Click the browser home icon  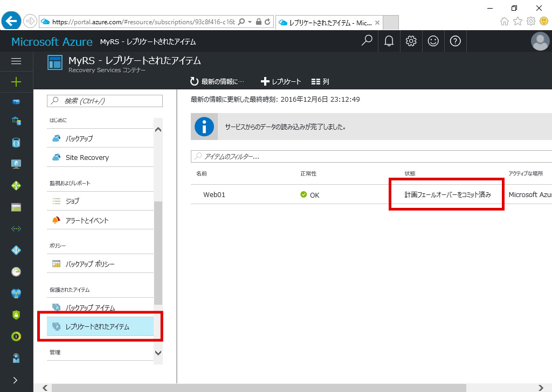point(505,22)
